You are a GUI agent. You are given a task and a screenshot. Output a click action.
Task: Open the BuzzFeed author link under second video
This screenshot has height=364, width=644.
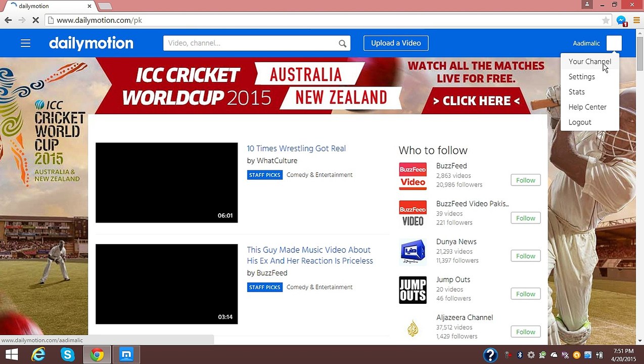(x=272, y=273)
